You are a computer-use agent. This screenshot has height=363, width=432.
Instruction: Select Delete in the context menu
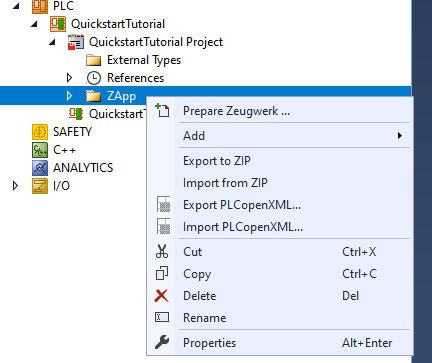[280, 296]
